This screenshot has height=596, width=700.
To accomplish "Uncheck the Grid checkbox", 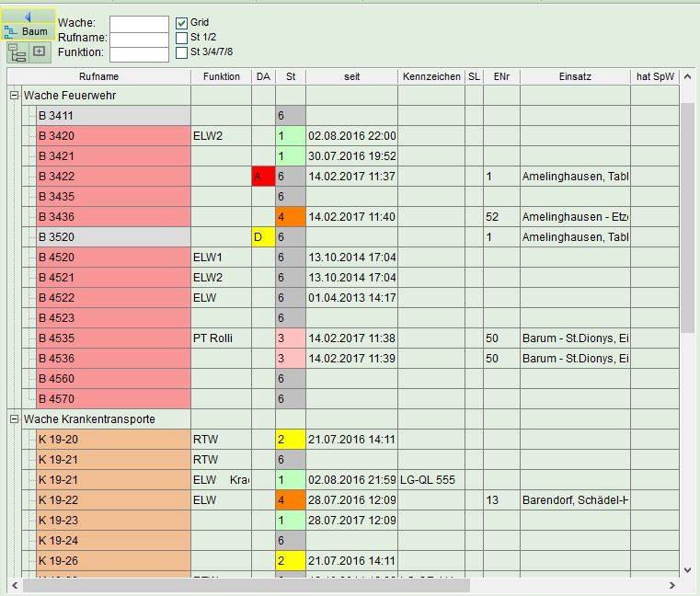I will [x=182, y=22].
